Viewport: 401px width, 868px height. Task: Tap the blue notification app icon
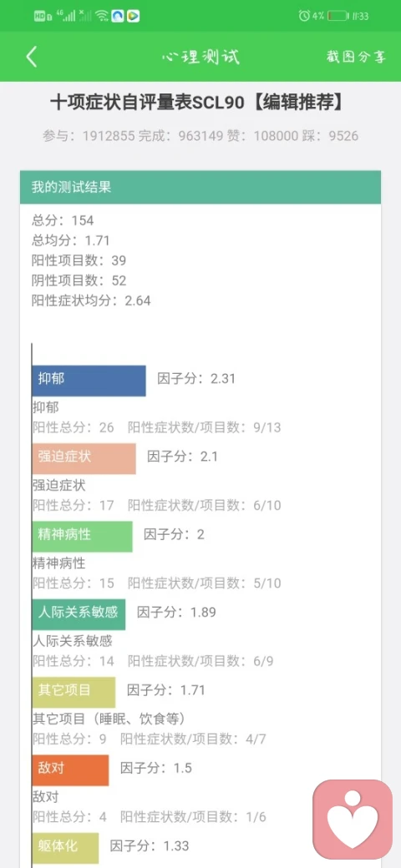(118, 16)
